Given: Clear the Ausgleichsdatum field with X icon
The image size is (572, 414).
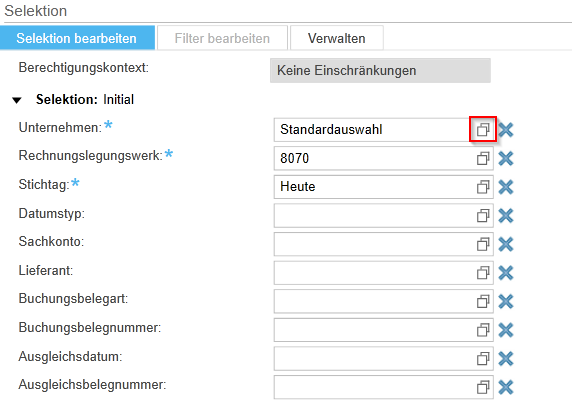Looking at the screenshot, I should (506, 359).
